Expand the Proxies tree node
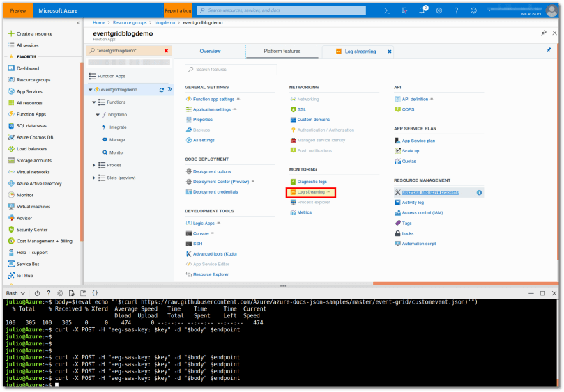The image size is (564, 392). tap(94, 165)
